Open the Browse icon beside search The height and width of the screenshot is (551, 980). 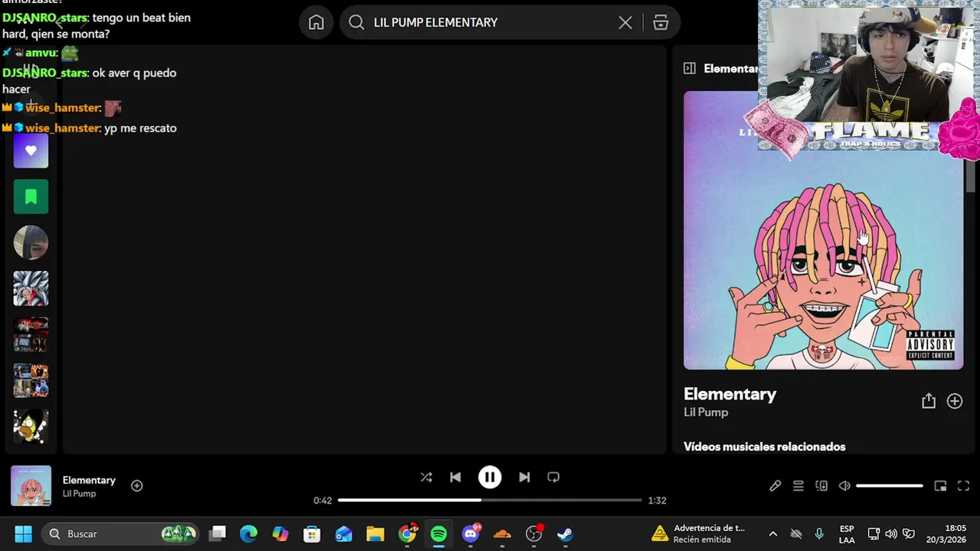(661, 22)
